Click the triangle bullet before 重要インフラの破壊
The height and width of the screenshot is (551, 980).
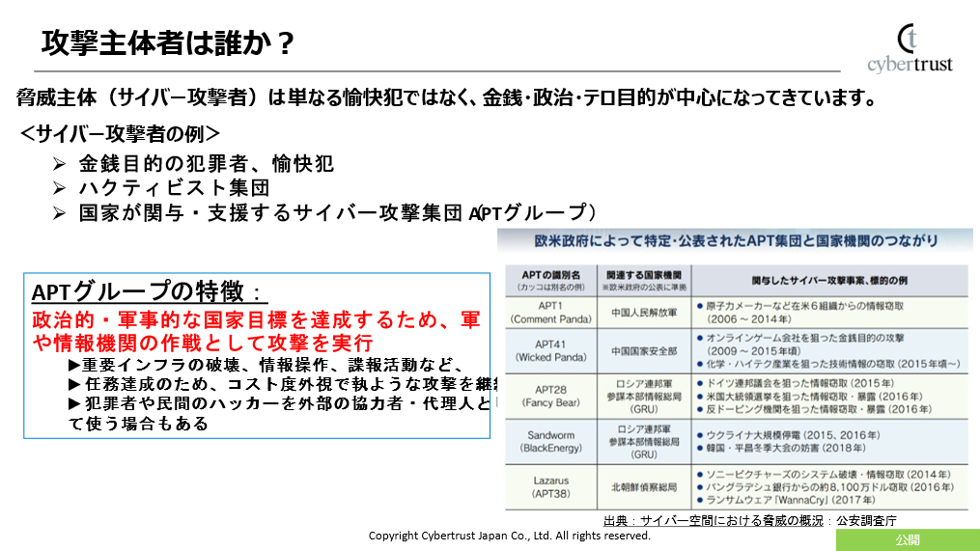74,365
